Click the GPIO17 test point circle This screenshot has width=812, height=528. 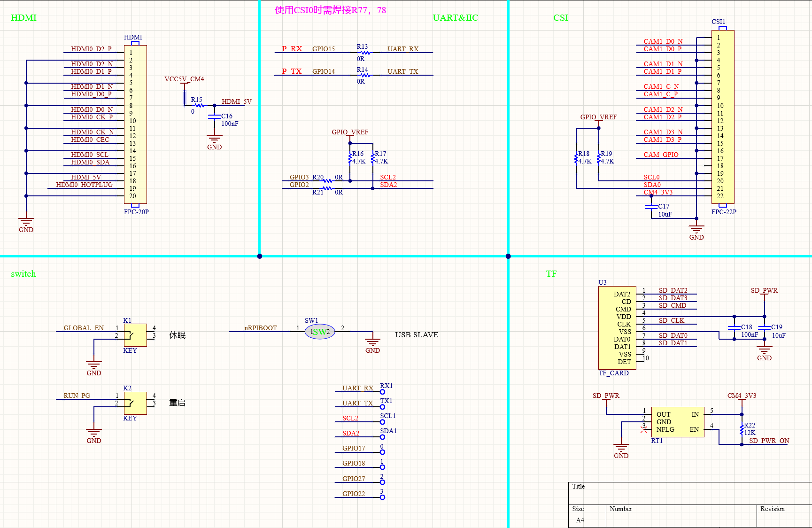pyautogui.click(x=382, y=452)
